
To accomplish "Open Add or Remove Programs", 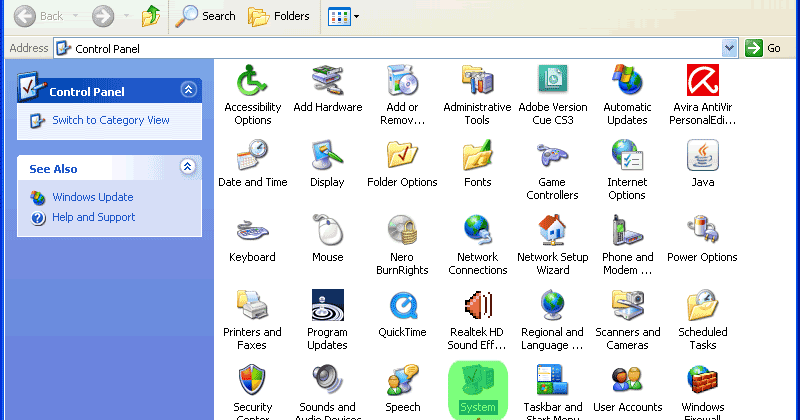I will point(402,95).
